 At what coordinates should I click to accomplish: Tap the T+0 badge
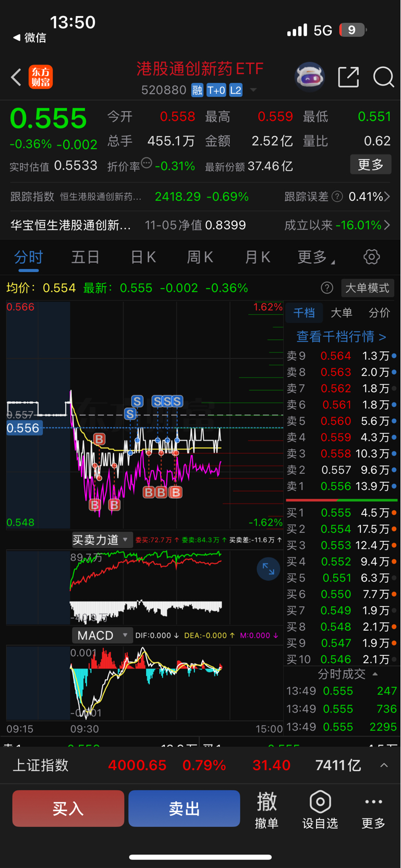tap(216, 90)
